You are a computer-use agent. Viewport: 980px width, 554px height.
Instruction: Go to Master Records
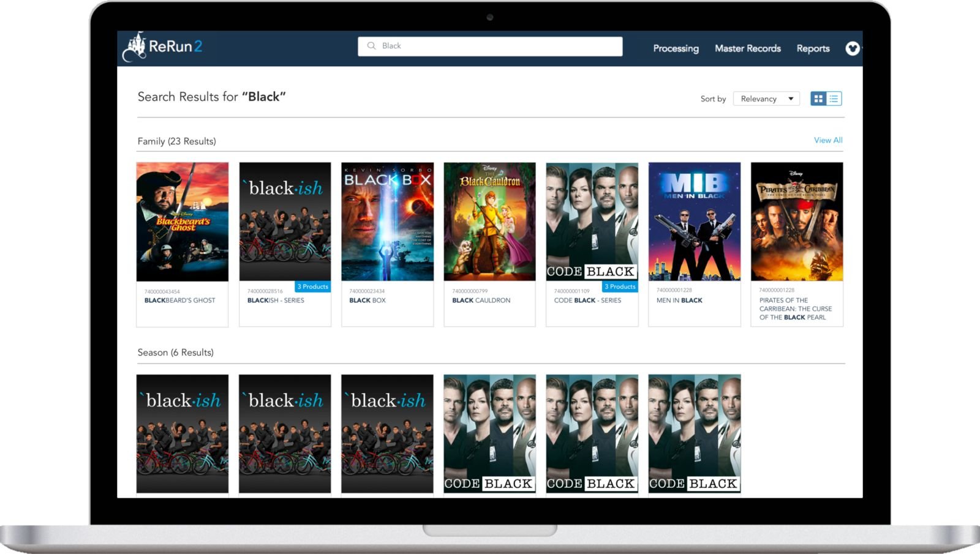(748, 48)
